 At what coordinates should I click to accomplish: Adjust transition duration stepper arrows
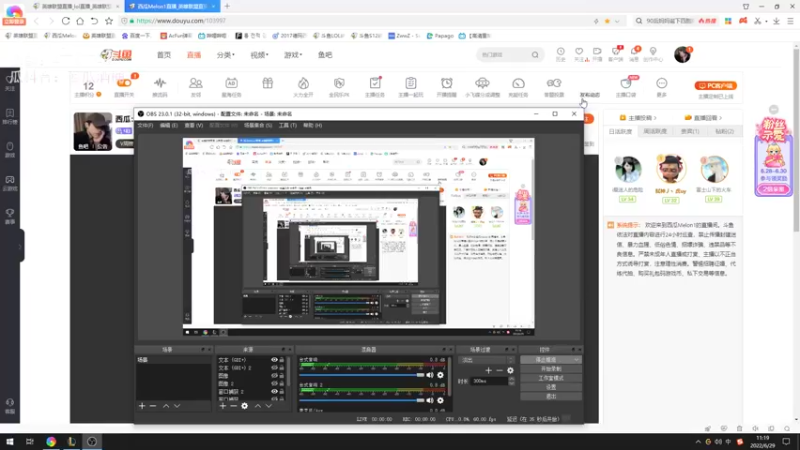[512, 381]
